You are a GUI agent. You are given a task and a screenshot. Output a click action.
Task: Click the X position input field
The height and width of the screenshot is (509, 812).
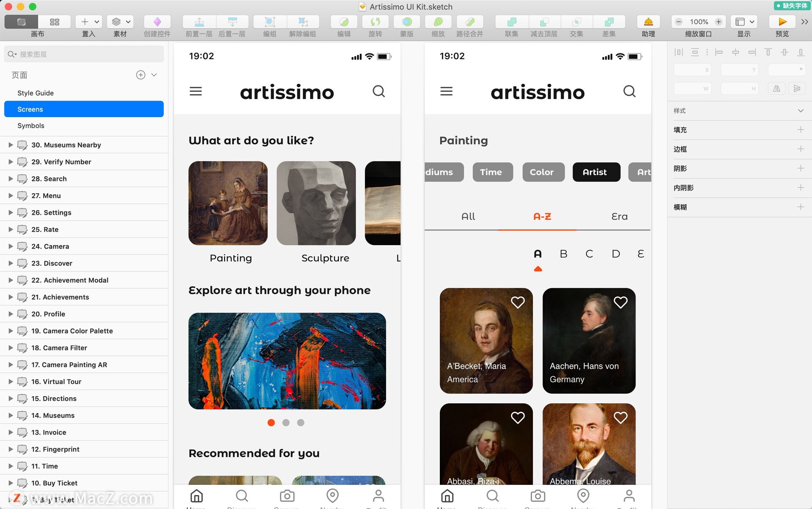(692, 70)
